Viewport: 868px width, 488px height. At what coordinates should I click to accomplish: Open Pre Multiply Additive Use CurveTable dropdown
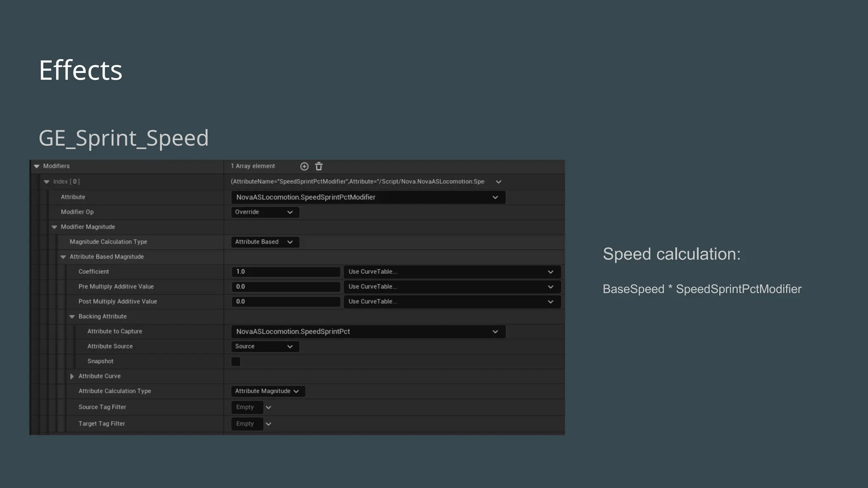coord(452,287)
